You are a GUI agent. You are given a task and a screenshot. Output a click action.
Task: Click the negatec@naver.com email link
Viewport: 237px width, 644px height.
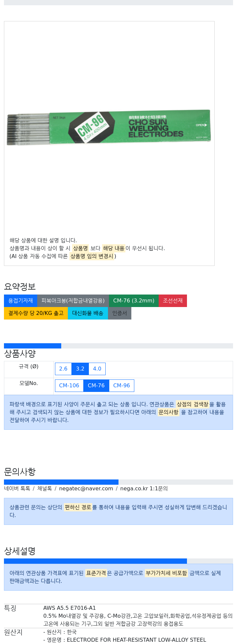tap(86, 489)
